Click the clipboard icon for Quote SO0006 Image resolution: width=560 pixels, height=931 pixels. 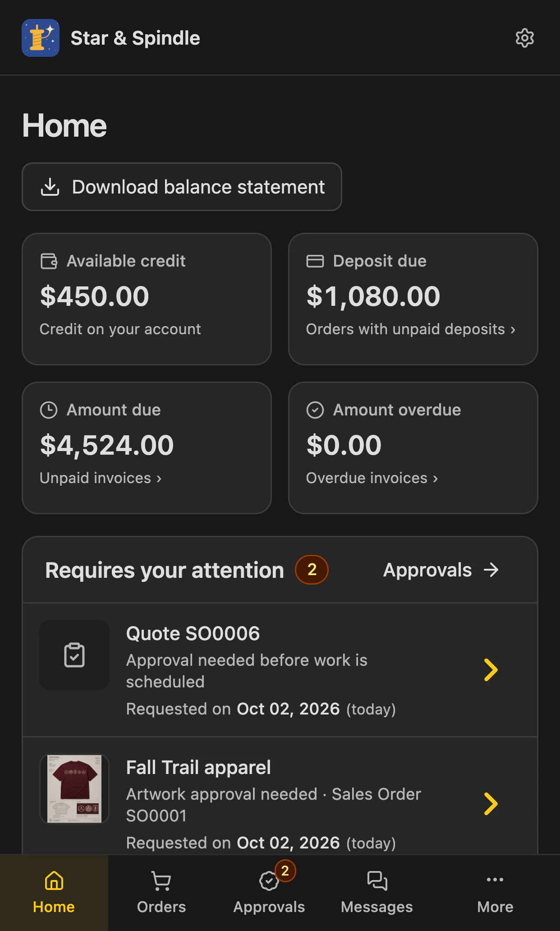[74, 655]
